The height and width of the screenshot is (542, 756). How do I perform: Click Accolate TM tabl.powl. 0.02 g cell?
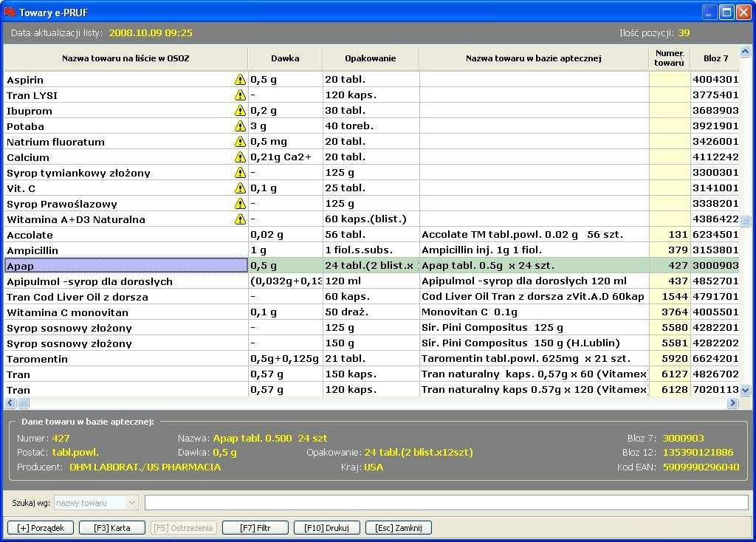click(535, 234)
